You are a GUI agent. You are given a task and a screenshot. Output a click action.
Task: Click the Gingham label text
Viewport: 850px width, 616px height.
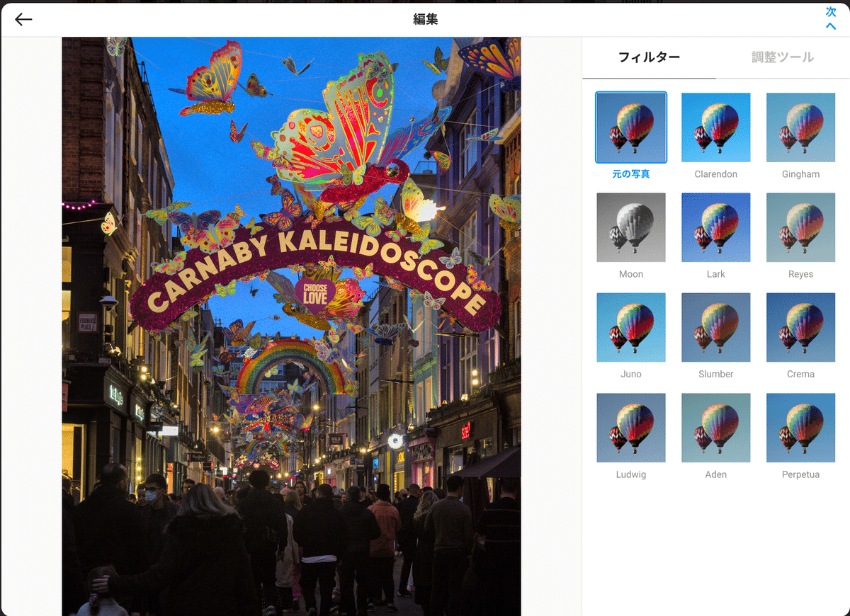[x=801, y=174]
